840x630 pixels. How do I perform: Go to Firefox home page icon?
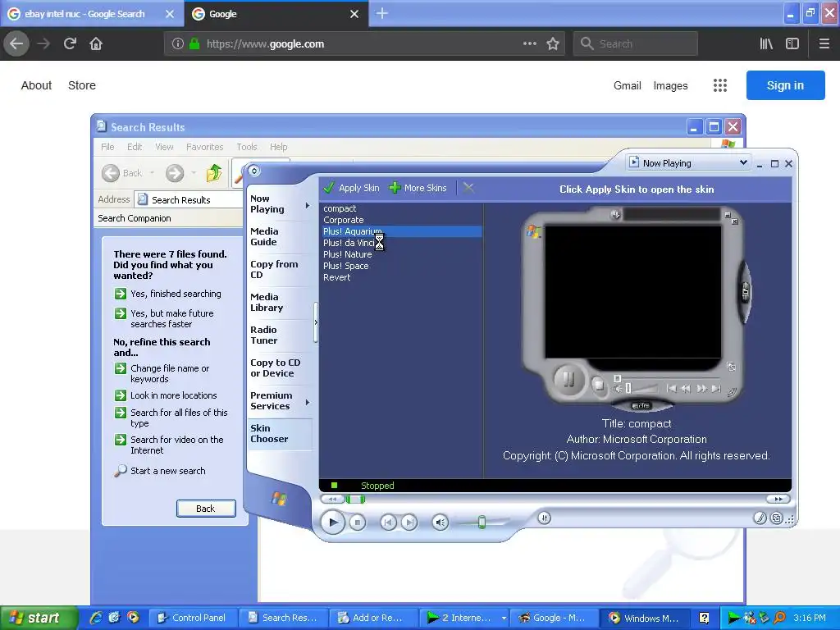[96, 43]
